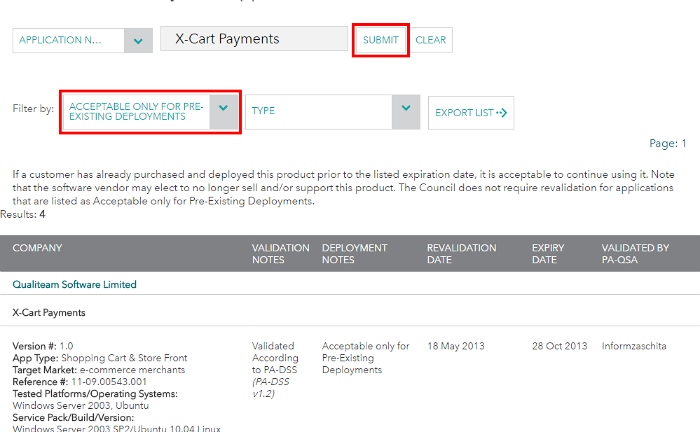
Task: Click the 28 Oct 2013 expiry date
Action: click(x=559, y=346)
